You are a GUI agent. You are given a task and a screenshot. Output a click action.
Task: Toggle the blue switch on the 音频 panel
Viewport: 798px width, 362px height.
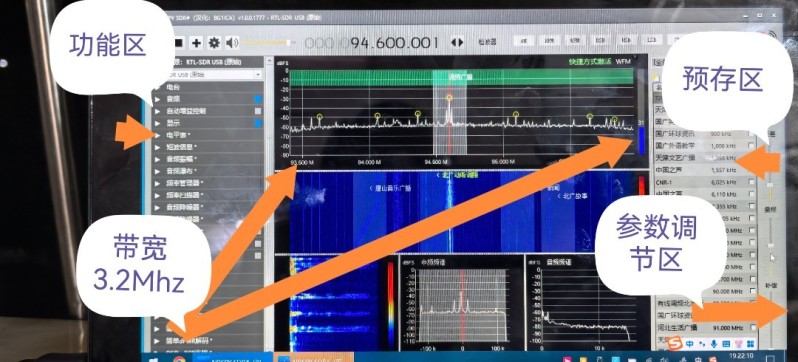click(258, 99)
